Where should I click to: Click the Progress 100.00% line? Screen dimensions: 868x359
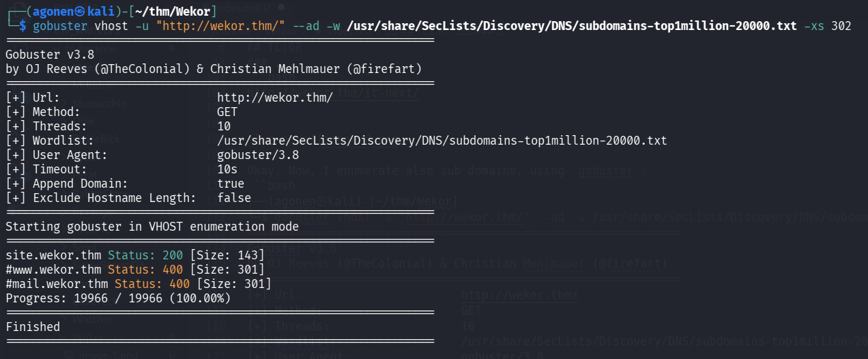pyautogui.click(x=118, y=298)
